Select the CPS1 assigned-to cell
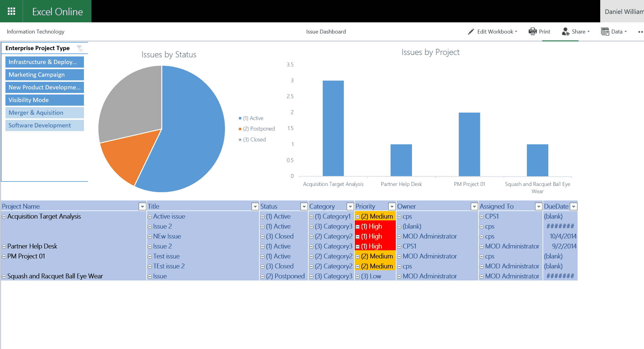This screenshot has height=349, width=644. pyautogui.click(x=511, y=216)
